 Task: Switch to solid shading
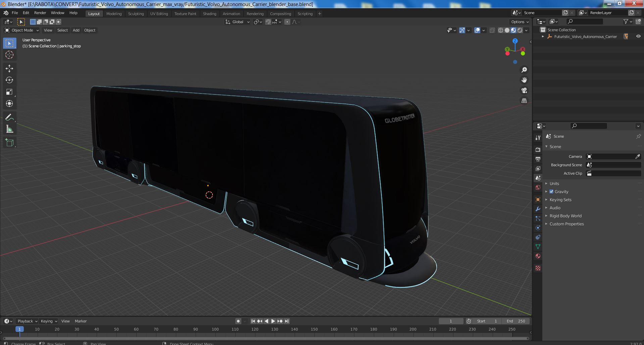pyautogui.click(x=507, y=30)
